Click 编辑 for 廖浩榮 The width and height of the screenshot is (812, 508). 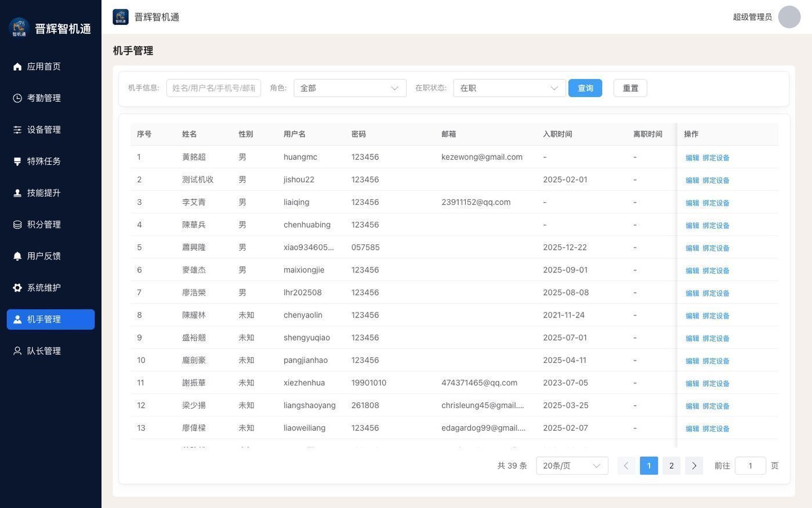click(x=693, y=294)
